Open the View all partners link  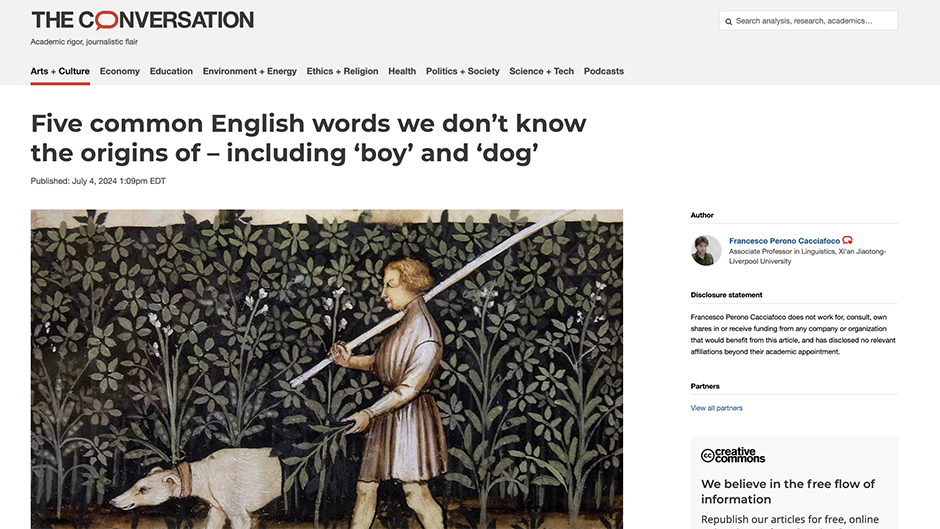pyautogui.click(x=716, y=408)
